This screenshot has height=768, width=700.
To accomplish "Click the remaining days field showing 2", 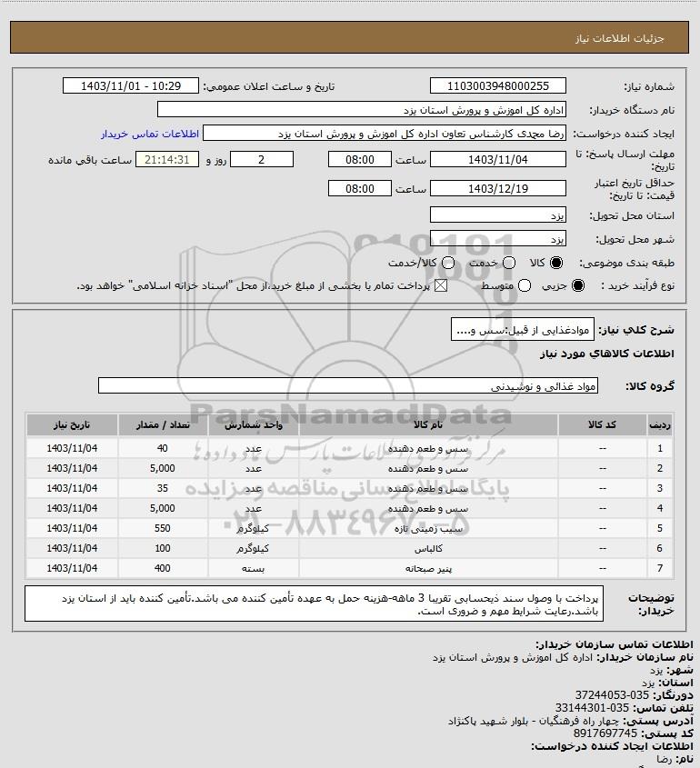I will [262, 160].
